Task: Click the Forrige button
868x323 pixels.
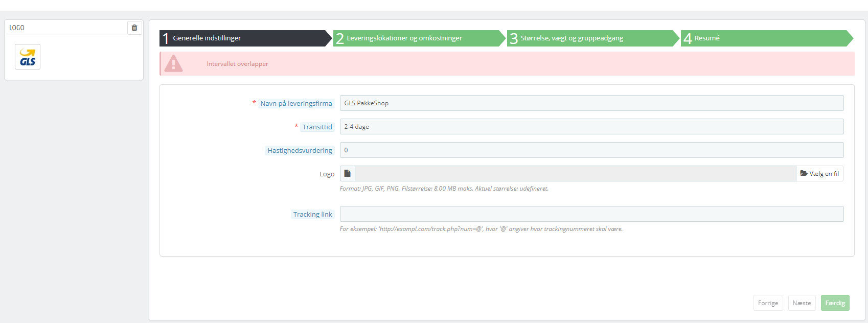Action: (768, 303)
